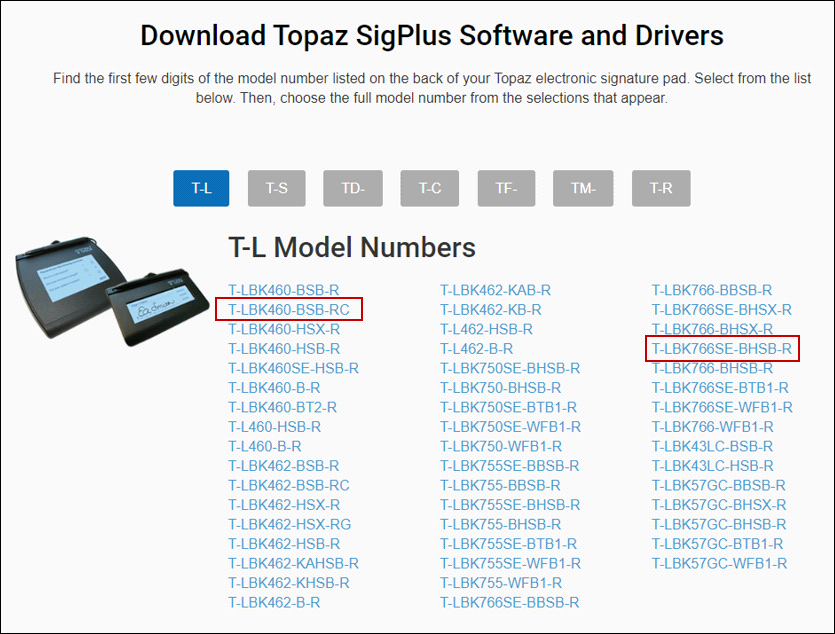Open T-LBK460-HSX-R driver link

(x=284, y=330)
